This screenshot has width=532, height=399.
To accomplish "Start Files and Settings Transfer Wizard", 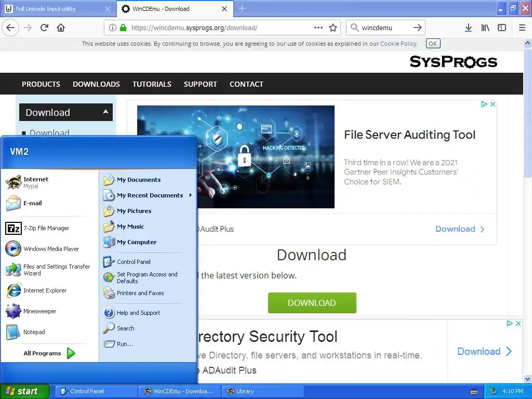I will (49, 270).
